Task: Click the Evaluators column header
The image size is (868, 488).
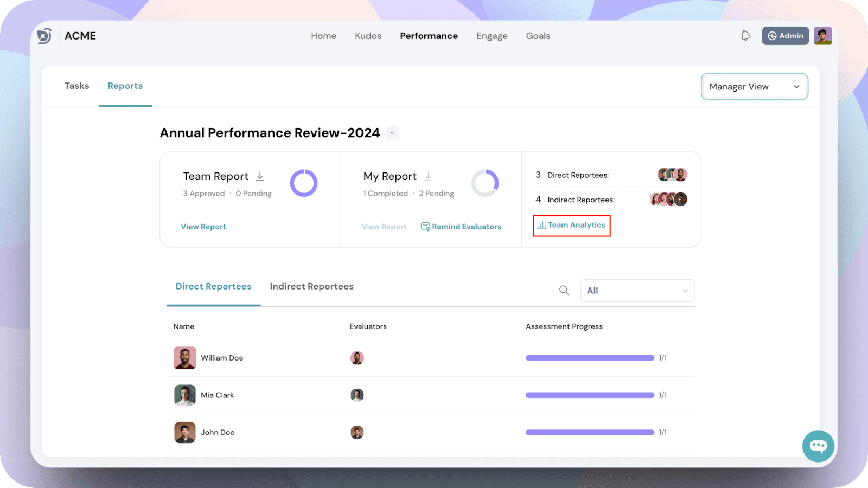Action: coord(368,326)
